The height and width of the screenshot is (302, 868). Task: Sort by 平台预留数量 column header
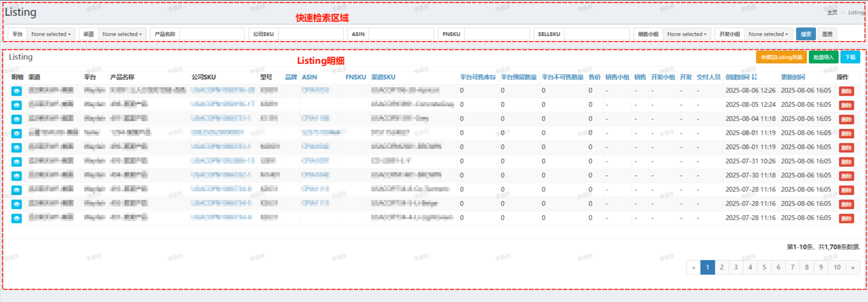tap(519, 77)
